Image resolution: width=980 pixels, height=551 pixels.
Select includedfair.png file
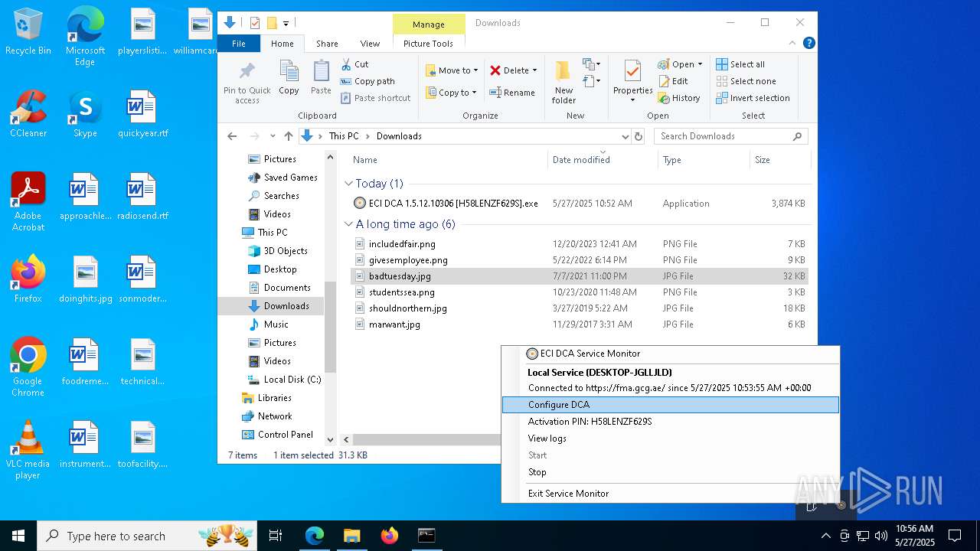580,244
